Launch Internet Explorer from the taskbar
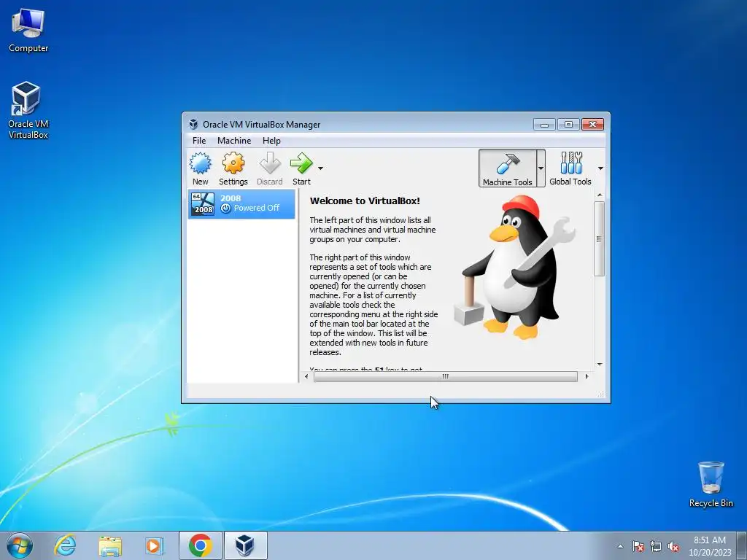The image size is (747, 560). tap(65, 545)
